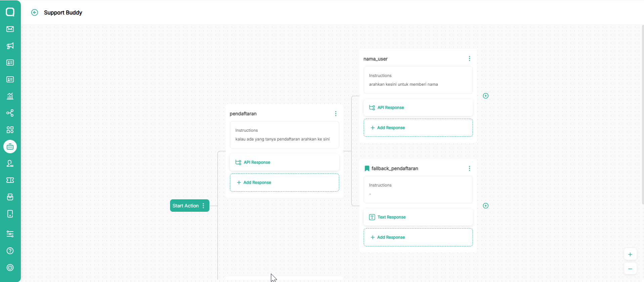
Task: Open the pendaftaran node options menu
Action: (x=335, y=114)
